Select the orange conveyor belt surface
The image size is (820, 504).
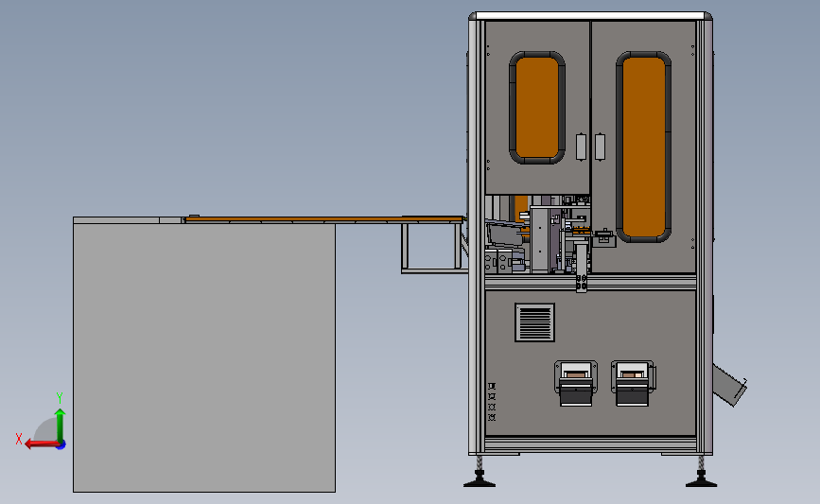pos(324,219)
